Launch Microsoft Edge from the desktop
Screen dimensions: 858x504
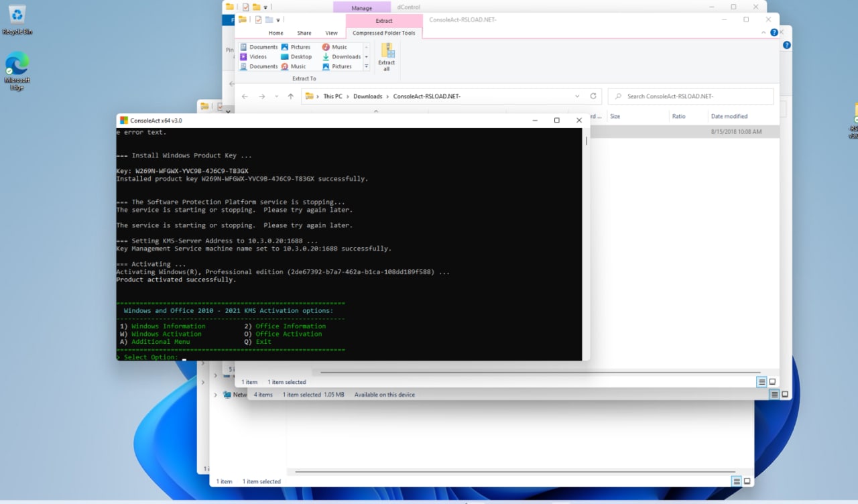click(x=17, y=71)
